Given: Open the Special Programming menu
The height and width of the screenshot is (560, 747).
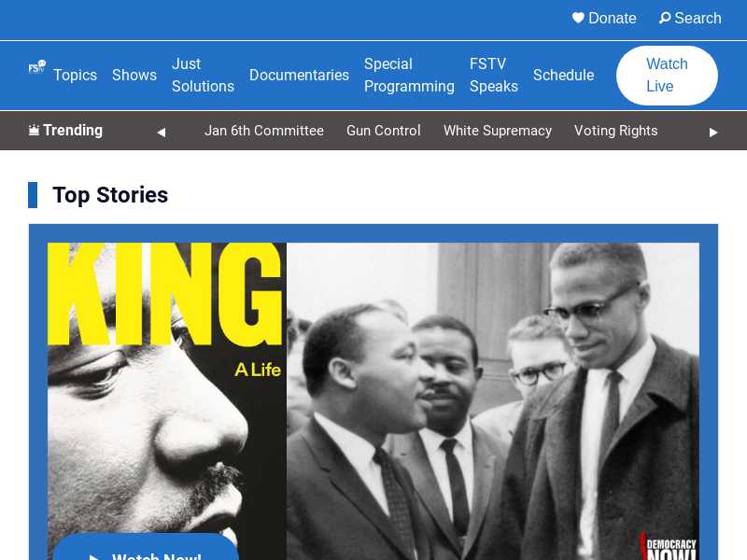Looking at the screenshot, I should click(409, 76).
